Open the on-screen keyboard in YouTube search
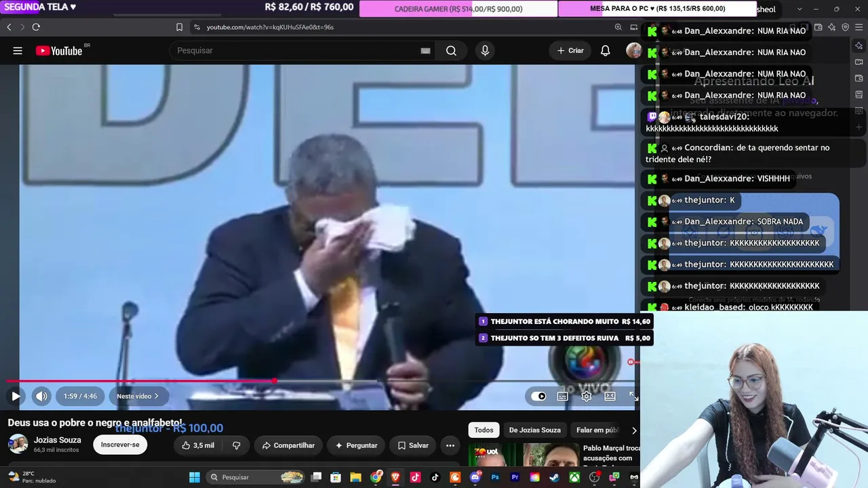 (426, 51)
